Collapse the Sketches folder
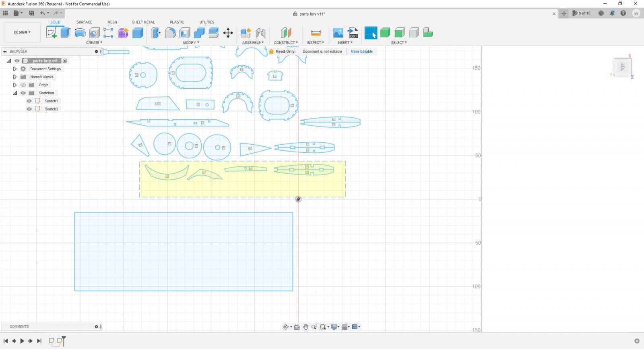 coord(15,93)
